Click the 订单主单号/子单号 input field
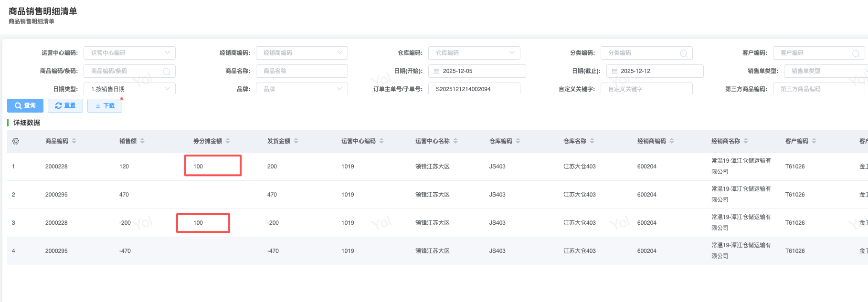868x302 pixels. click(x=474, y=89)
